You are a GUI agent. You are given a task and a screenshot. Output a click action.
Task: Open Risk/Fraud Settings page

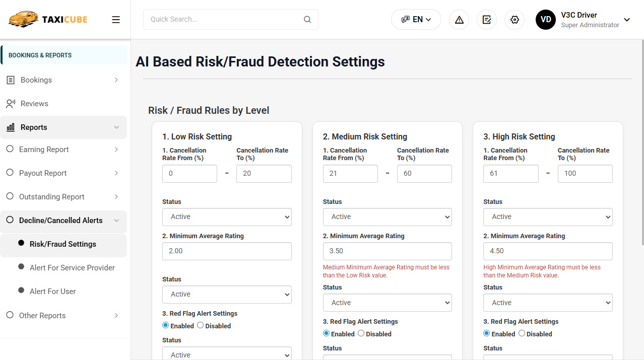(x=63, y=244)
